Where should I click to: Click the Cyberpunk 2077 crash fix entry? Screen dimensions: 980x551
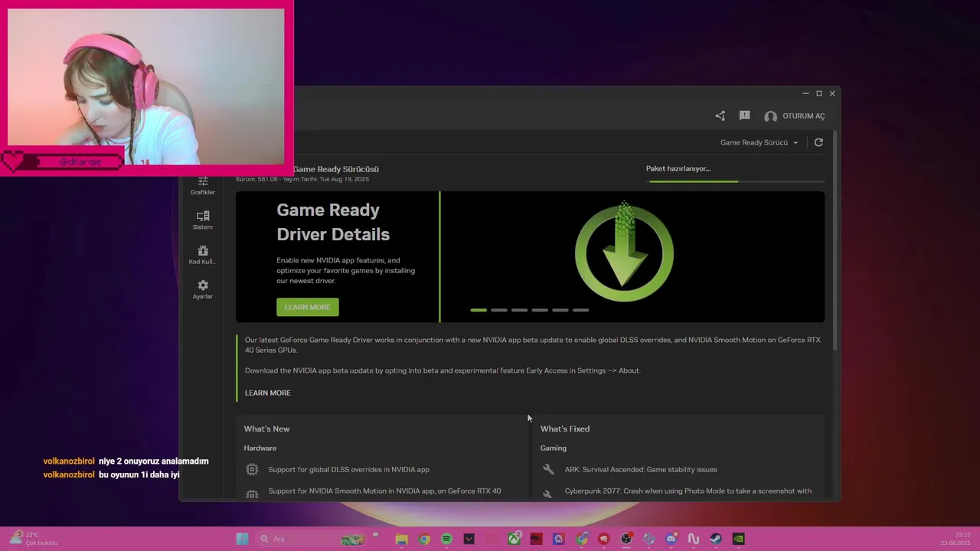point(688,491)
